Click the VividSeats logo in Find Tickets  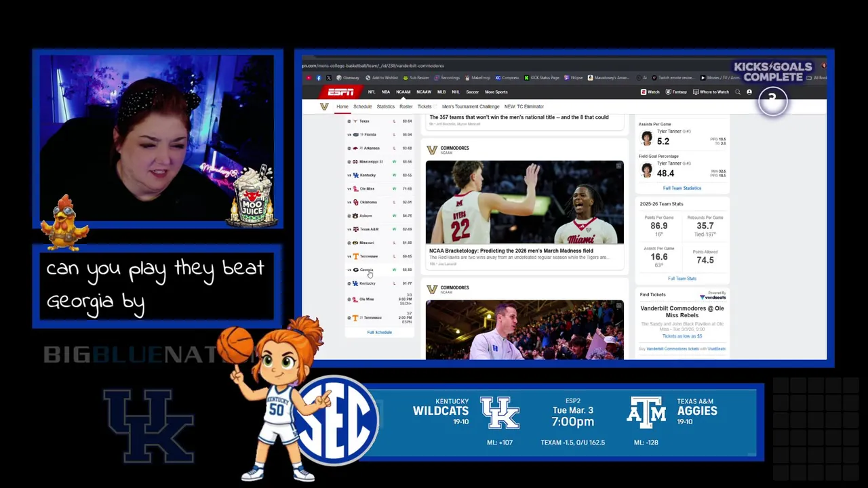[713, 296]
